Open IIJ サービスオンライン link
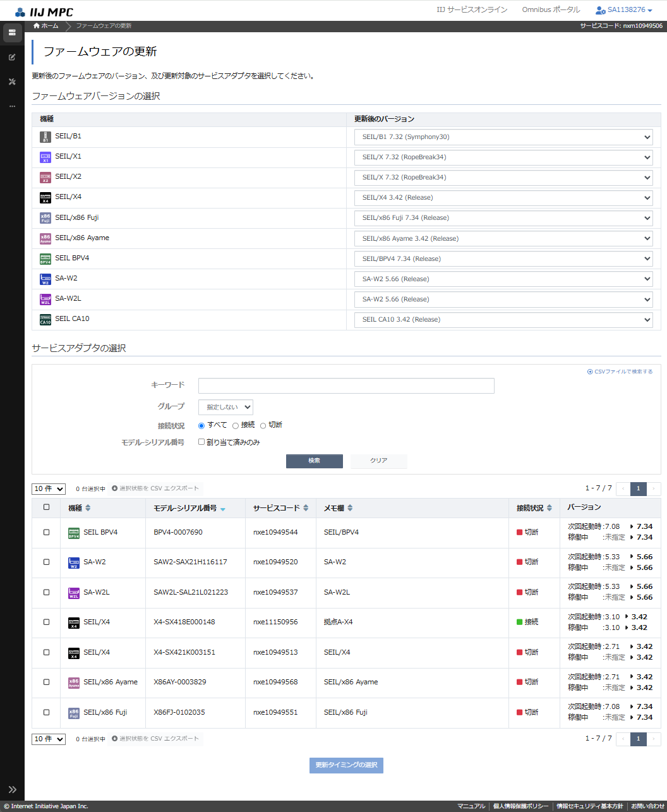Viewport: 667px width, 812px height. pos(472,9)
